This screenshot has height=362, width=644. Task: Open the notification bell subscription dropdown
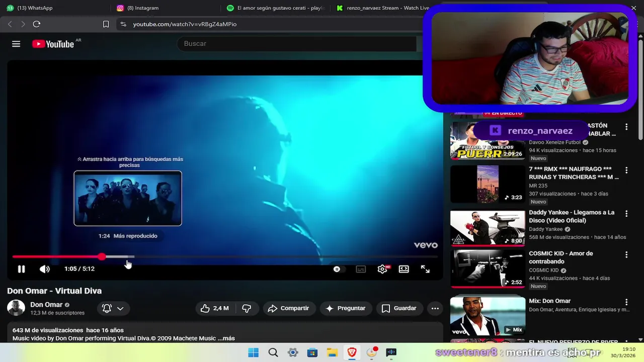pos(113,308)
